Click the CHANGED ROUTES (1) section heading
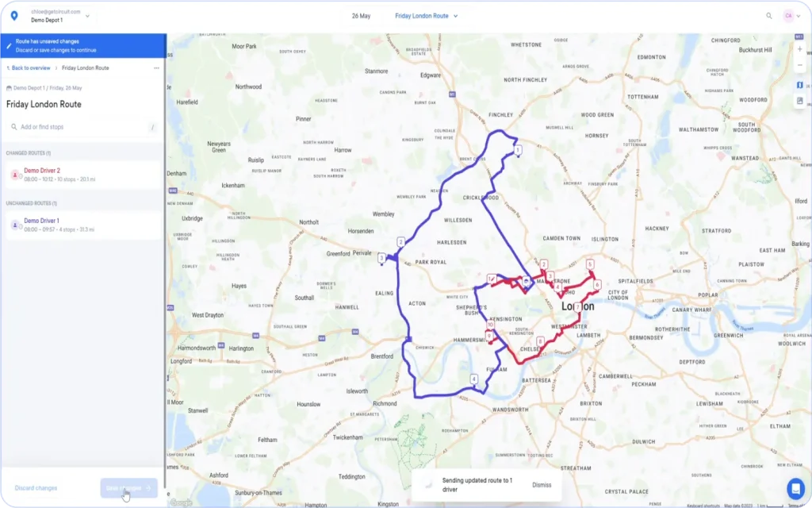This screenshot has height=508, width=812. 29,153
